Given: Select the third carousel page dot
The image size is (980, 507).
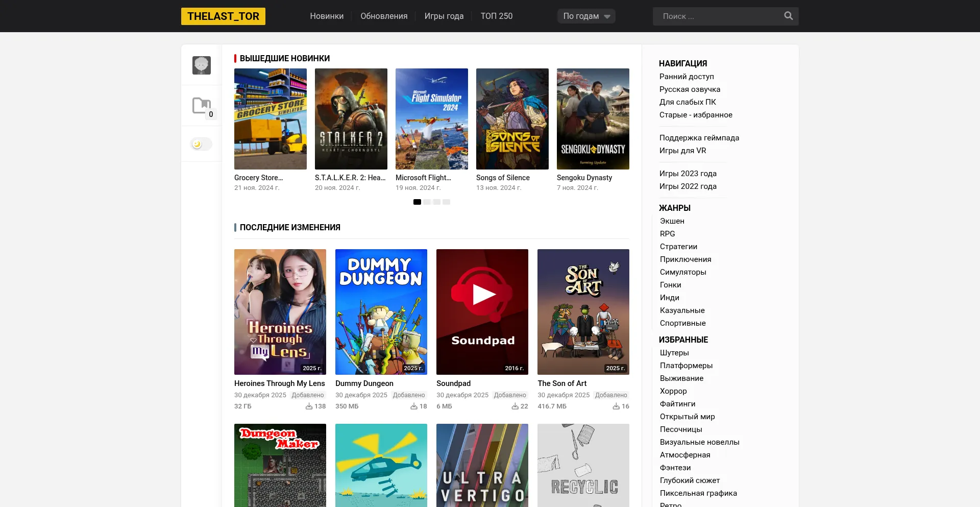Looking at the screenshot, I should click(436, 202).
